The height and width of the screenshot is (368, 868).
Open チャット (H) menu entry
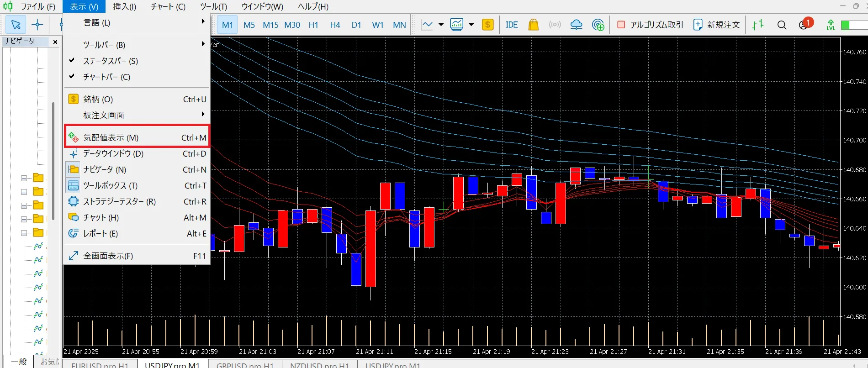(x=137, y=217)
